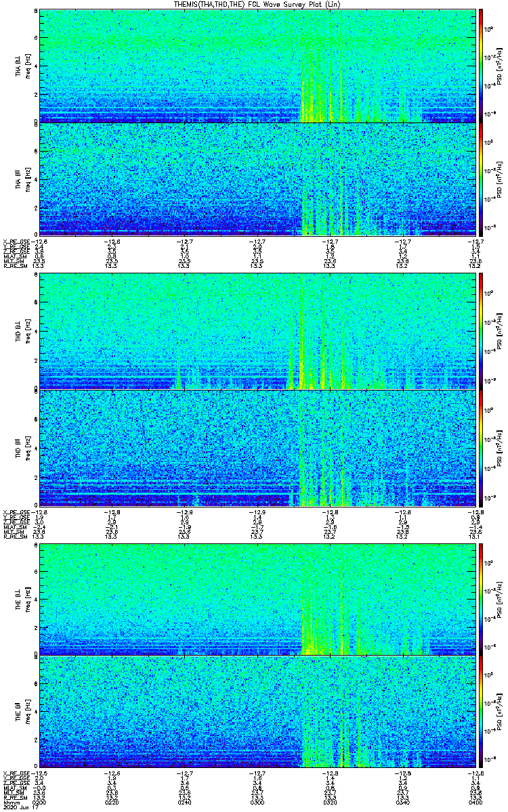508x812 pixels.
Task: Click the THEMIS FGL Wave Survey Plot title
Action: tap(258, 4)
